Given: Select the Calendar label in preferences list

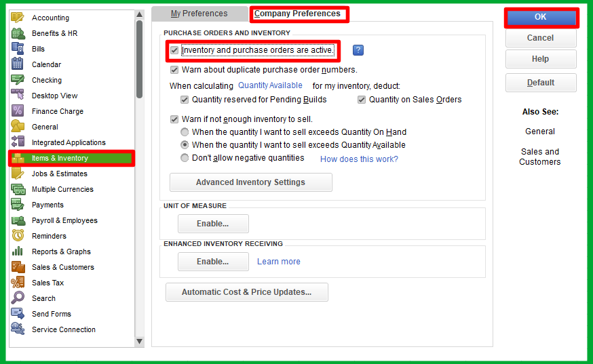Looking at the screenshot, I should [47, 64].
